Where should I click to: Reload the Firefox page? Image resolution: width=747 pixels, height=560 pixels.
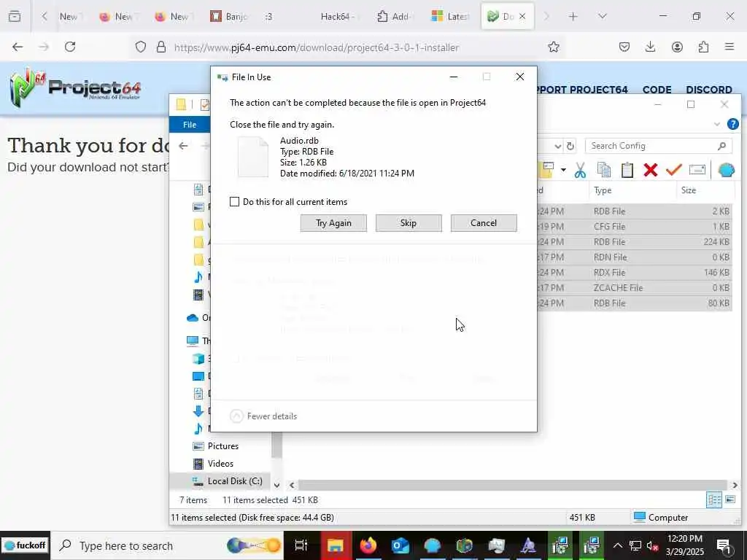70,47
